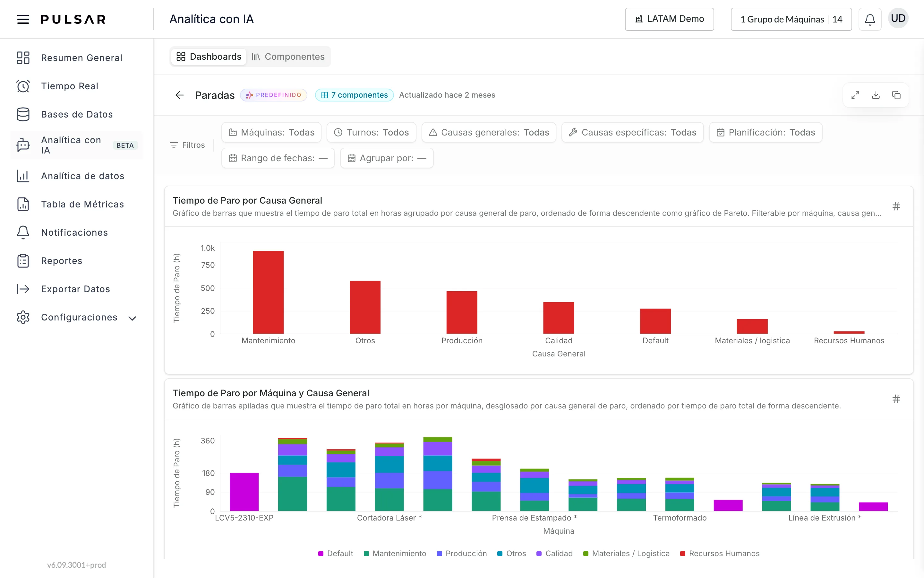Image resolution: width=924 pixels, height=578 pixels.
Task: Open the hamburger menu icon
Action: tap(23, 19)
